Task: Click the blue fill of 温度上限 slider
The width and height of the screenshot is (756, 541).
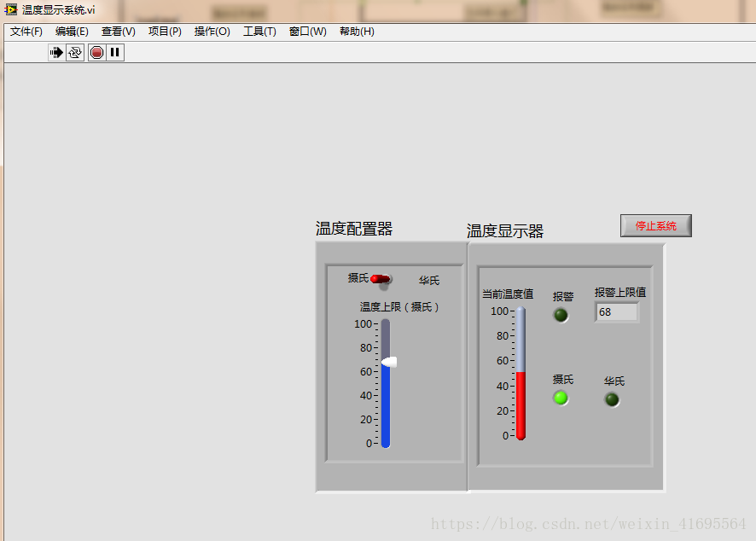Action: (x=386, y=407)
